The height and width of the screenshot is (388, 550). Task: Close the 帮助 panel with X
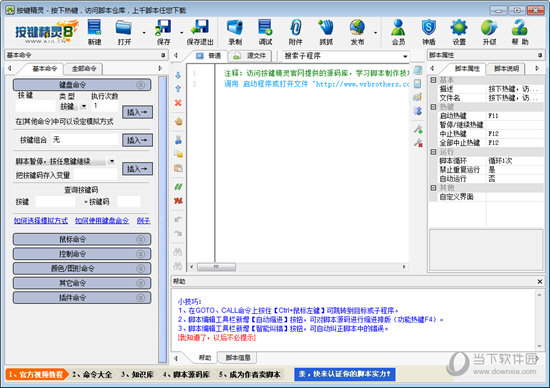(540, 281)
